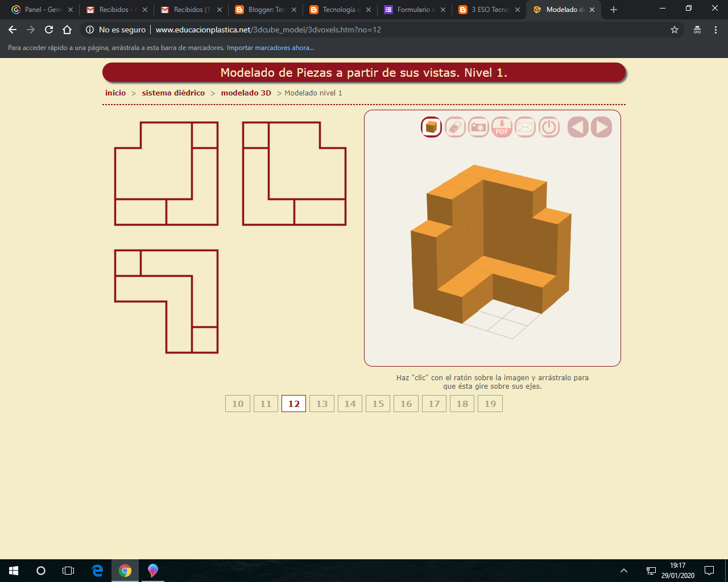
Task: Open the taskbar clock and date
Action: [677, 571]
